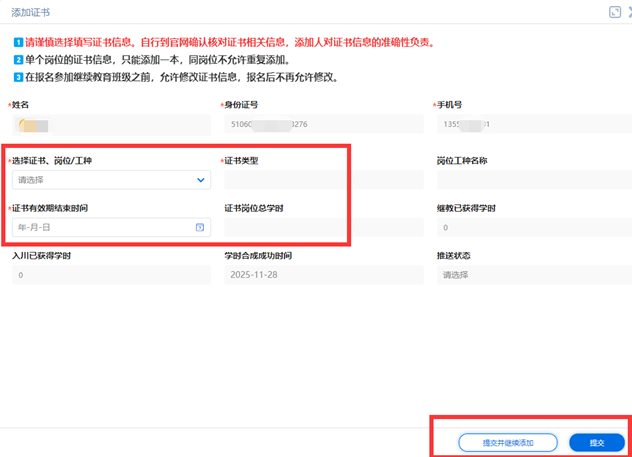Click the notice number 3 badge
This screenshot has width=632, height=457.
(18, 76)
